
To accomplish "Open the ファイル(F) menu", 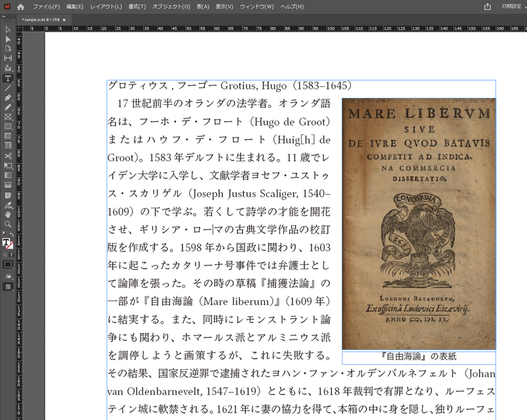I will [x=46, y=7].
